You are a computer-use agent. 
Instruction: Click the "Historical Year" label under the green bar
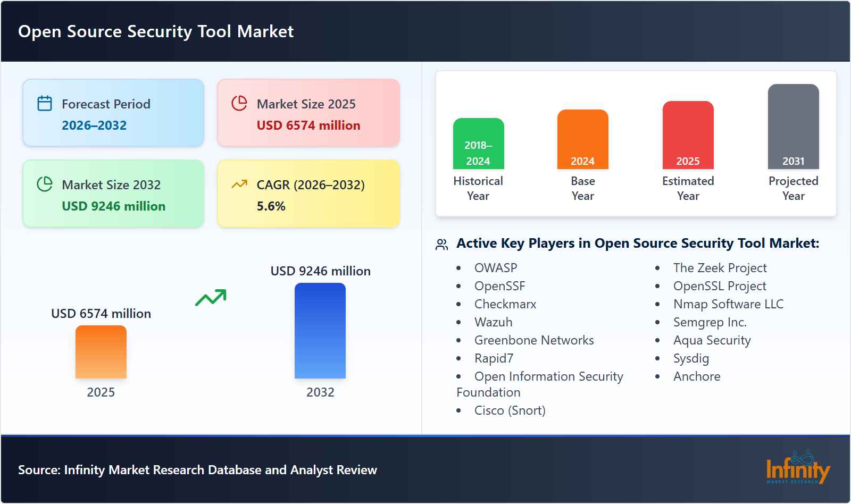(x=478, y=188)
